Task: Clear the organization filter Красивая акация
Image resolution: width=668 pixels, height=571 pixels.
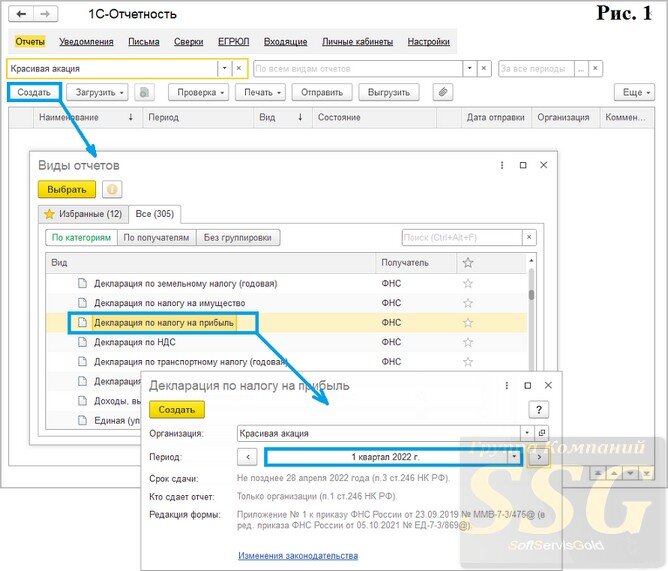Action: point(239,68)
